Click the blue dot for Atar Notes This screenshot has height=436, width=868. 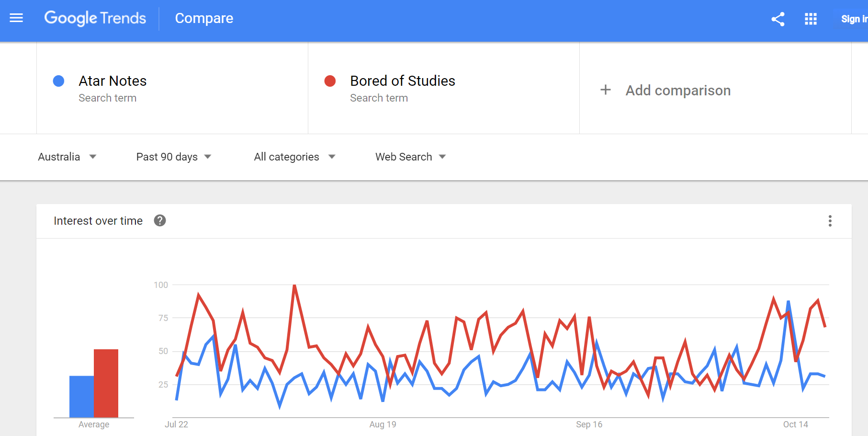[x=58, y=81]
